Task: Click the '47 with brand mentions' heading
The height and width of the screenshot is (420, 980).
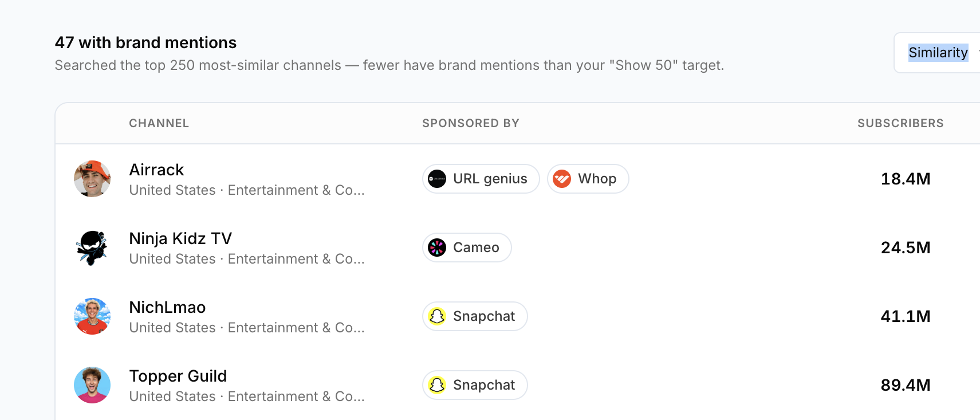Action: (145, 42)
